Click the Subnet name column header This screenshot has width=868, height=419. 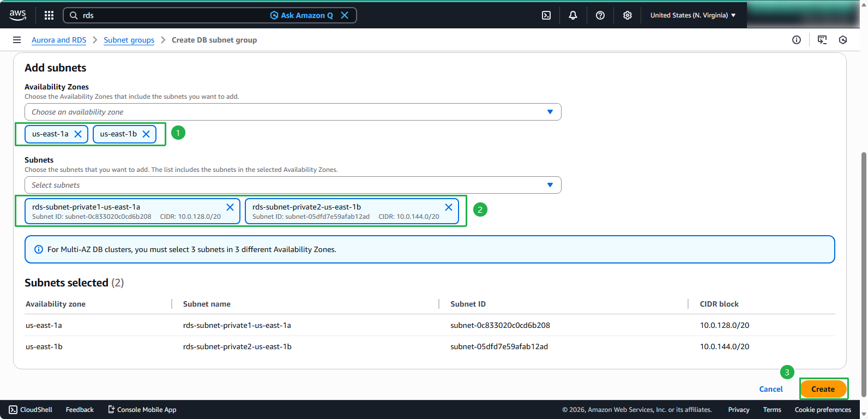[207, 304]
